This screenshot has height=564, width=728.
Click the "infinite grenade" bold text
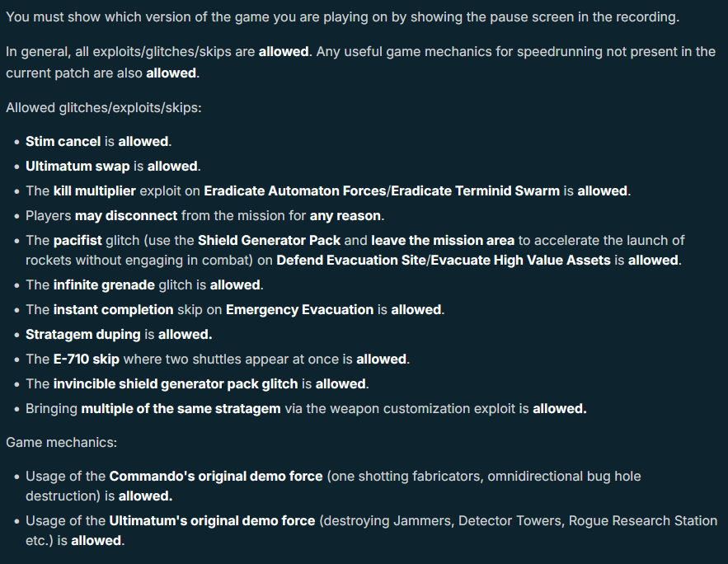click(x=104, y=285)
